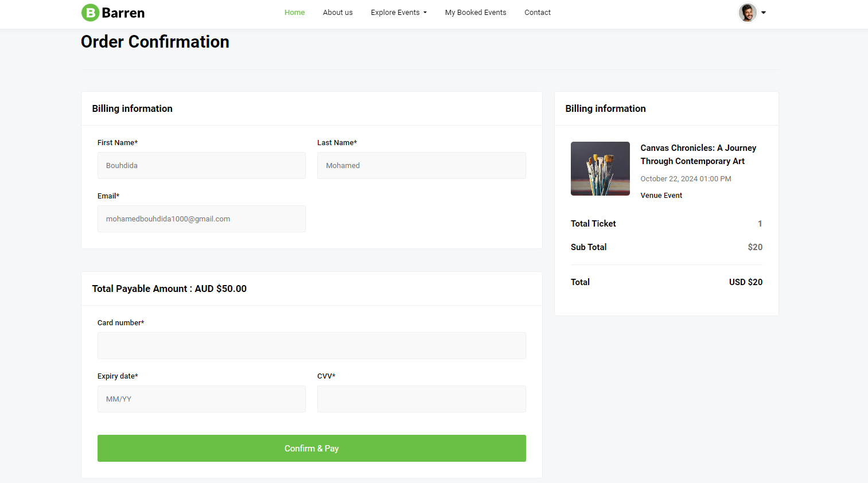Open the About us page

click(x=337, y=13)
